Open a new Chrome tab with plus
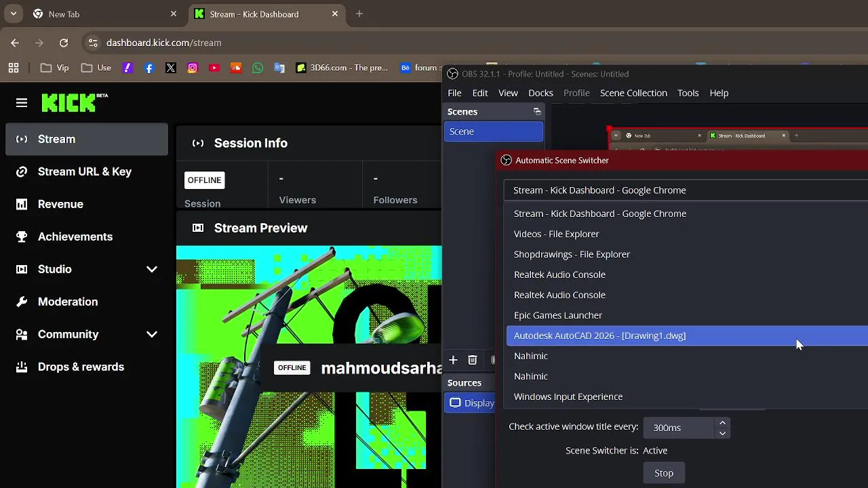This screenshot has height=488, width=868. pyautogui.click(x=359, y=14)
